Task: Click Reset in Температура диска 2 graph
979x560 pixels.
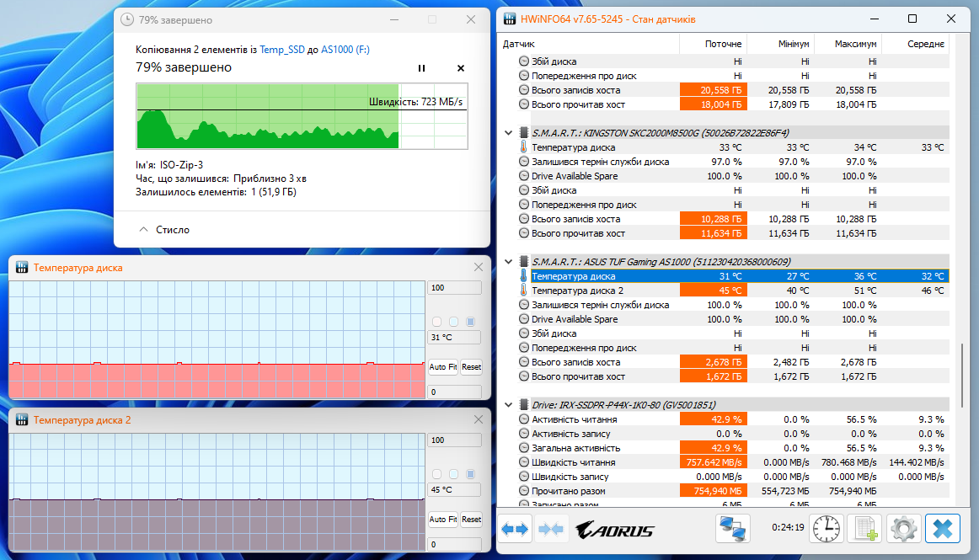Action: [x=472, y=520]
